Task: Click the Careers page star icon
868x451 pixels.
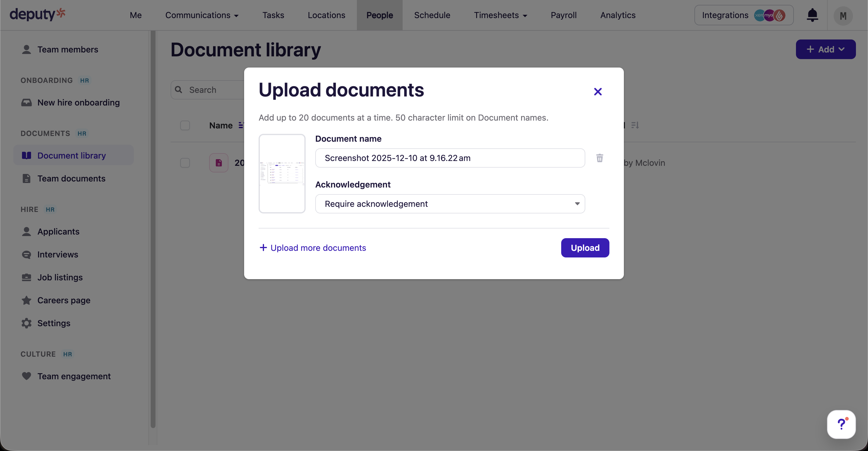Action: pyautogui.click(x=27, y=300)
